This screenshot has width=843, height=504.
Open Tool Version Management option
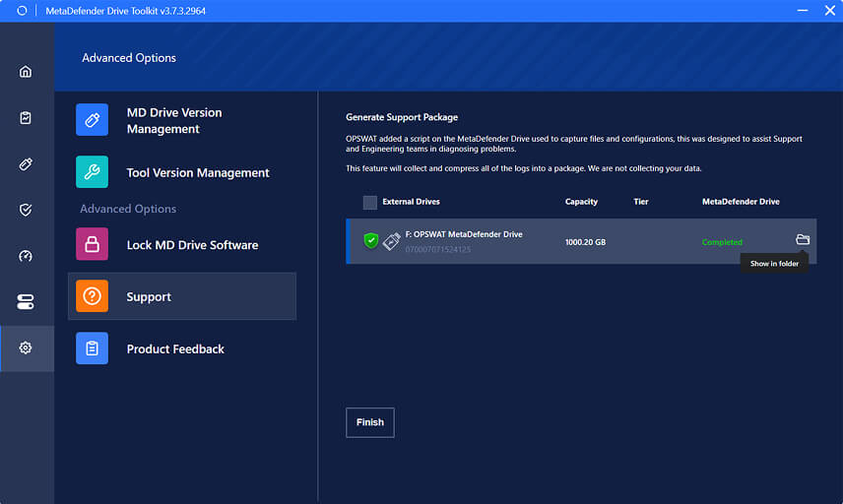pyautogui.click(x=197, y=173)
